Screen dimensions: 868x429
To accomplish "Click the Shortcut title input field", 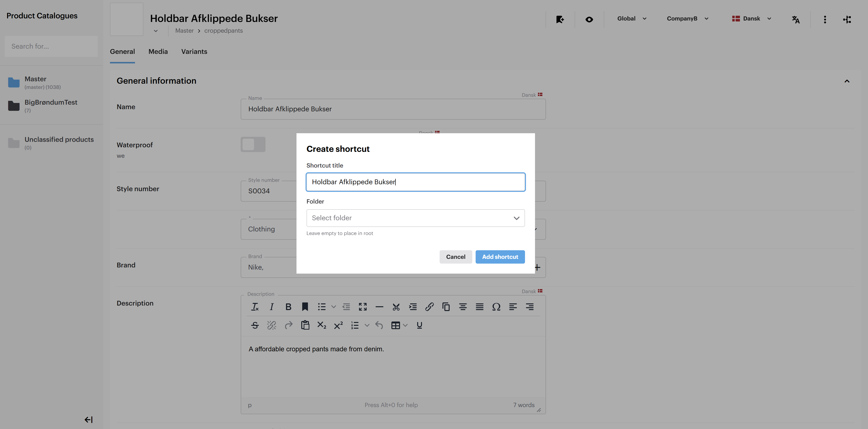I will [416, 182].
